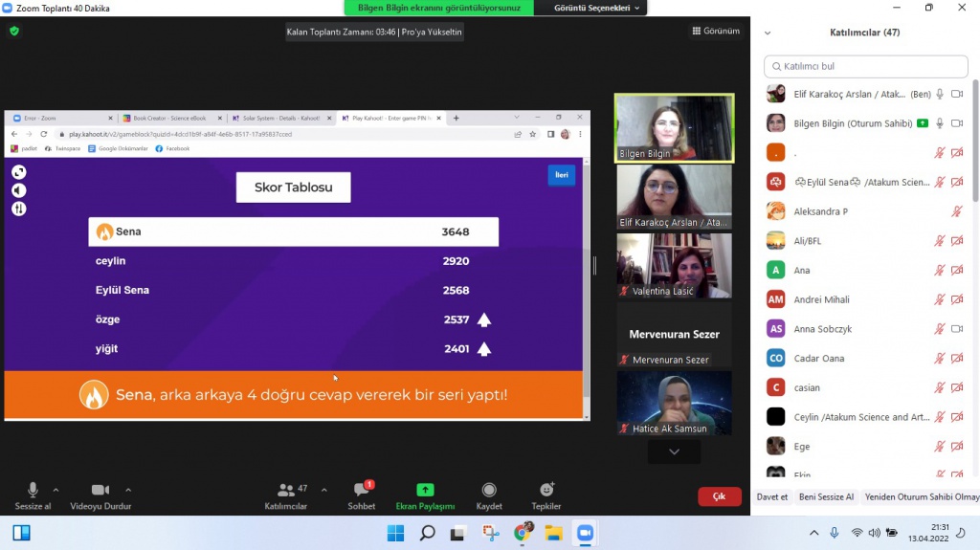Click muted mic icon for Ali/BFL

[940, 241]
